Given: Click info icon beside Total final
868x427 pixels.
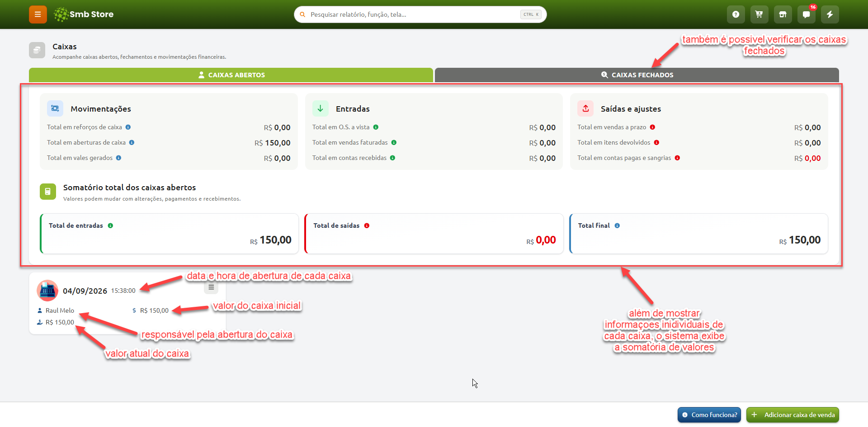Looking at the screenshot, I should coord(617,225).
